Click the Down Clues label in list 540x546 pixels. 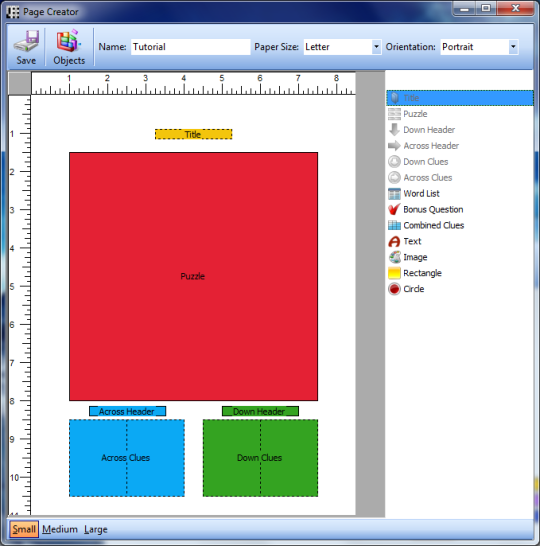(x=425, y=162)
